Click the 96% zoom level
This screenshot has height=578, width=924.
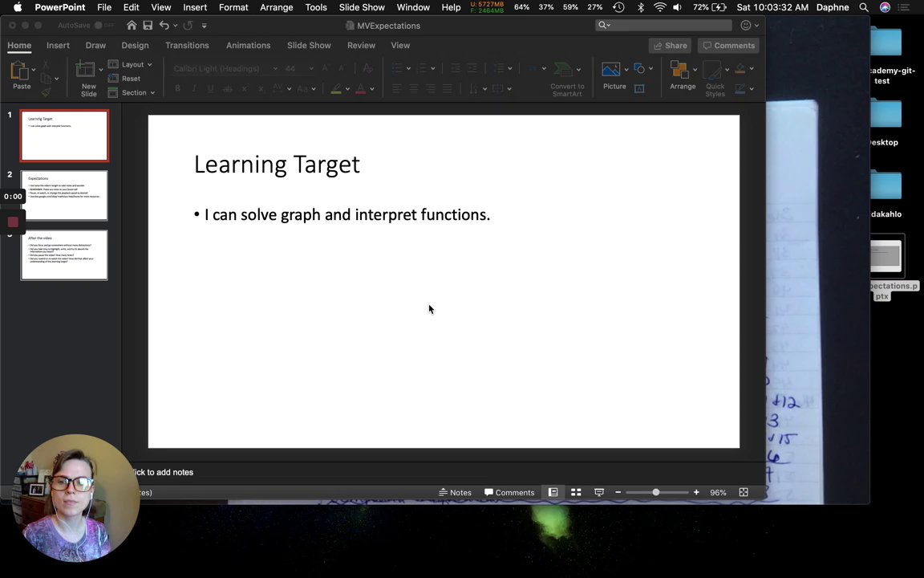point(718,492)
